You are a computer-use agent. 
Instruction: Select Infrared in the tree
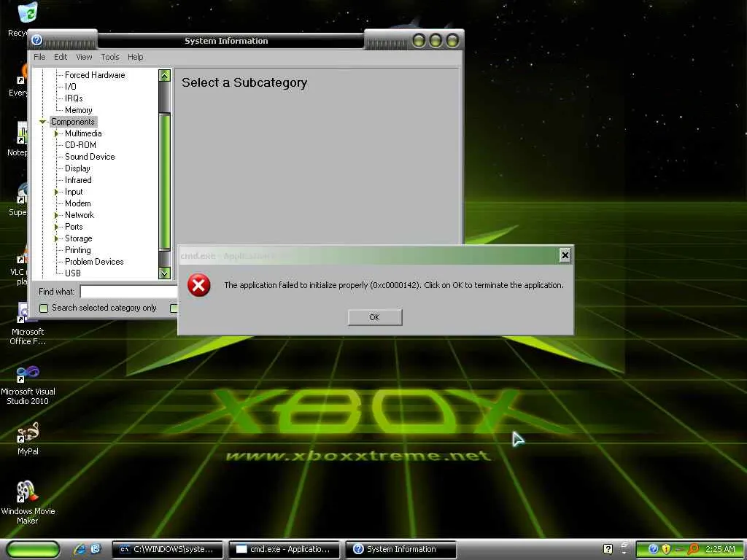pyautogui.click(x=78, y=180)
